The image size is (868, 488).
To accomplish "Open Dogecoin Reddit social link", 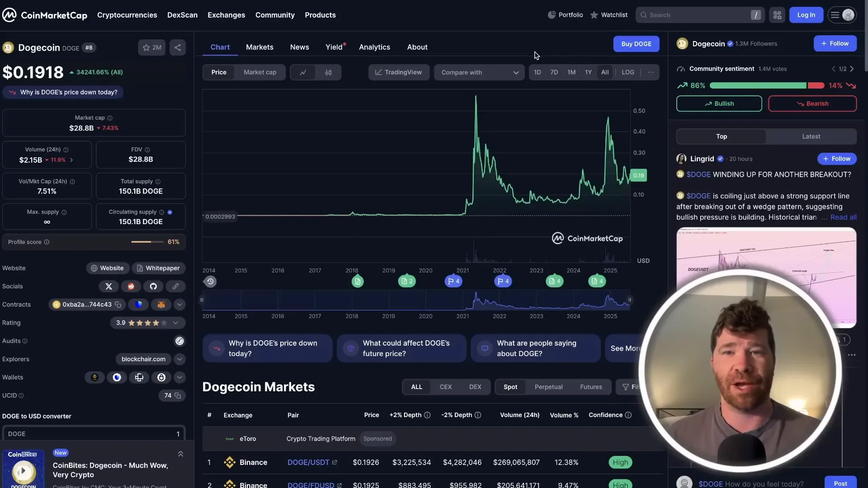I will tap(131, 286).
